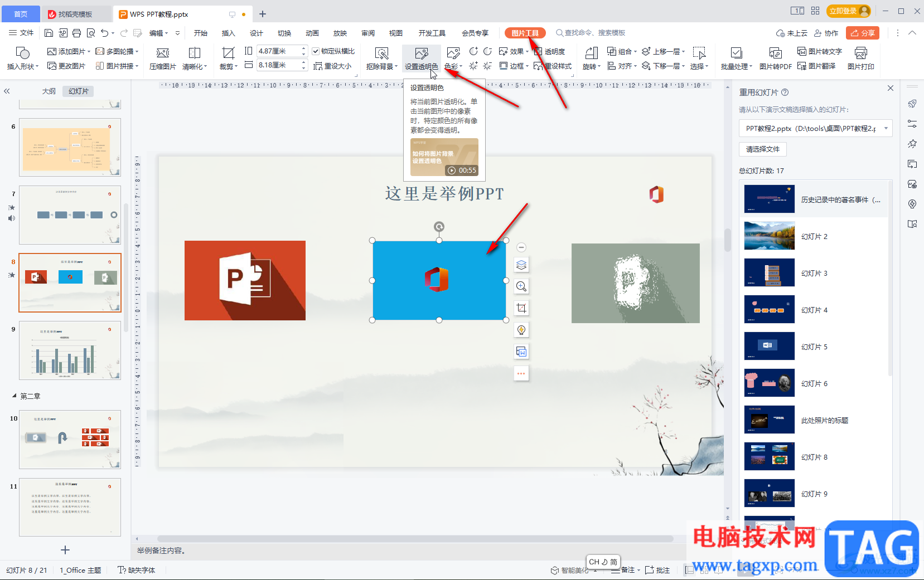Open Print Preview from quick access toolbar

click(x=90, y=33)
